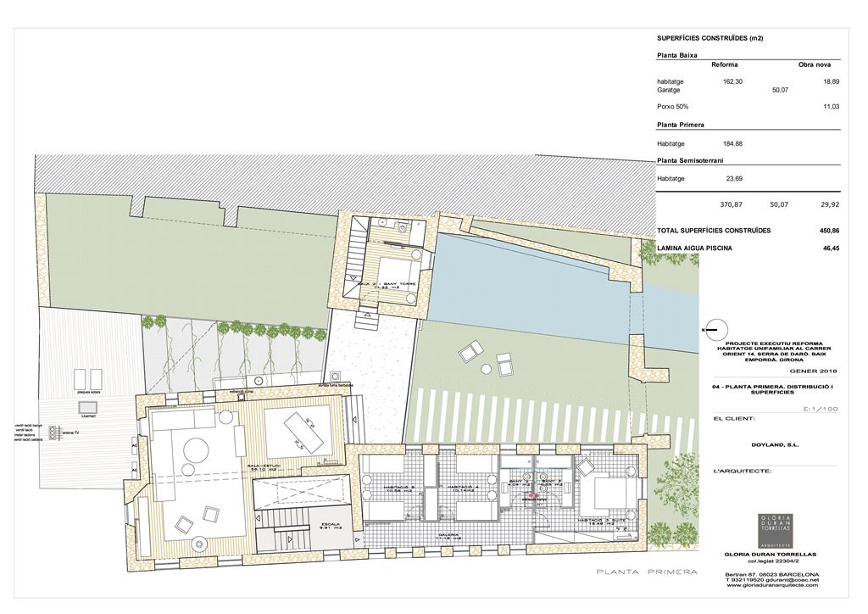Click the Planta Primera drawing title below the plan

click(x=647, y=572)
